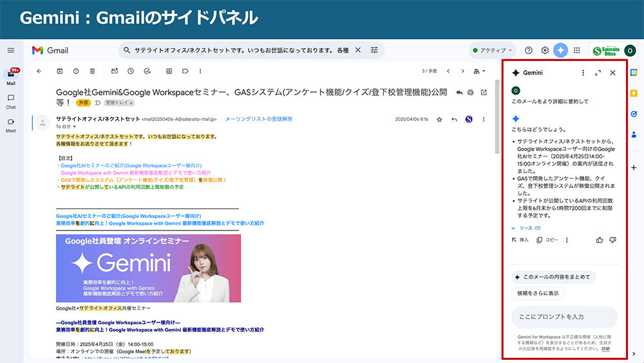Open input tools language dropdown

coord(479,71)
